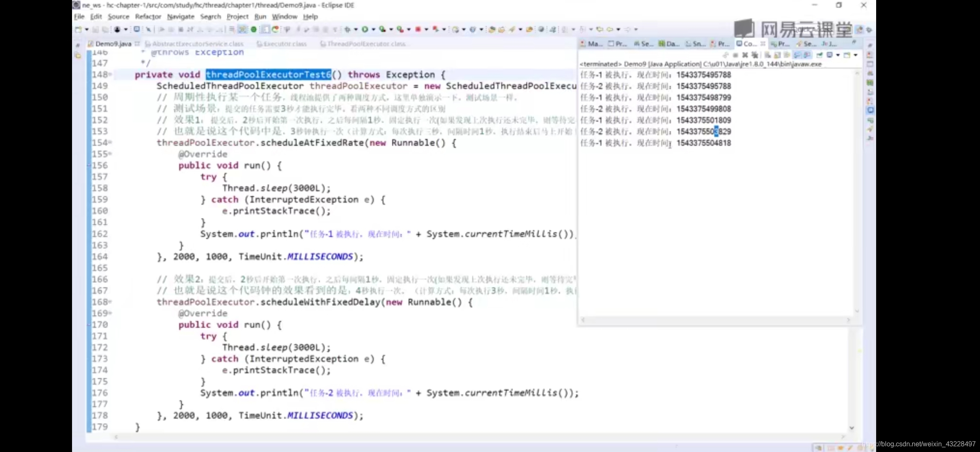980x452 pixels.
Task: Click the editor vertical scrollbar down arrow
Action: tap(851, 428)
